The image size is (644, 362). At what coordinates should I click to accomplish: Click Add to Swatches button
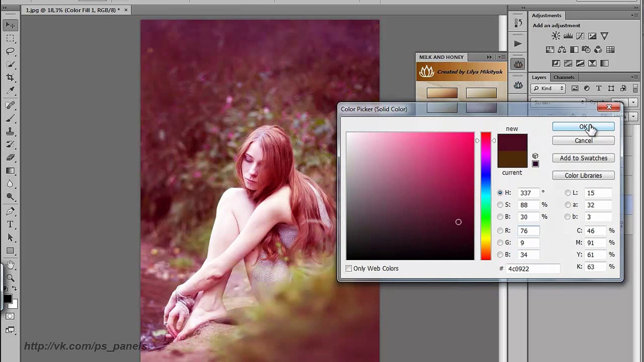[x=583, y=158]
